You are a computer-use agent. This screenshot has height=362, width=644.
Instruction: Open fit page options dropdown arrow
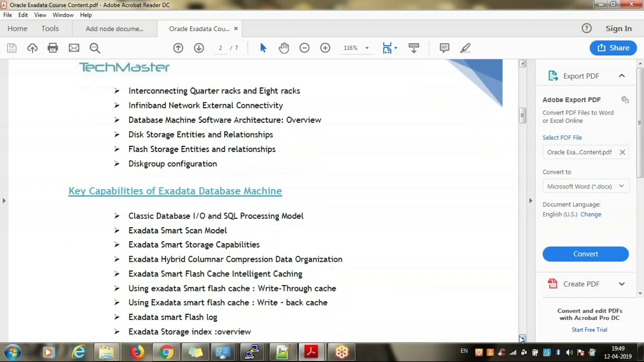coord(396,48)
